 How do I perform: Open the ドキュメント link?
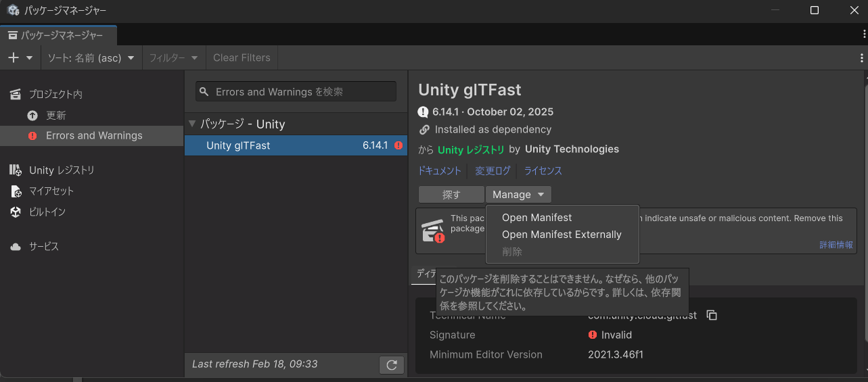coord(440,171)
